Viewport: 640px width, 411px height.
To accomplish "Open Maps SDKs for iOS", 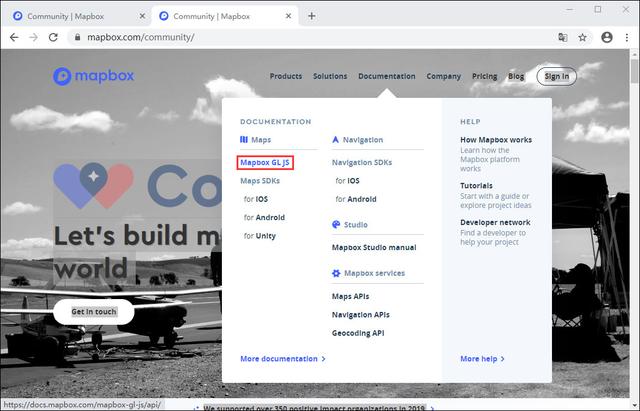I will (x=256, y=199).
